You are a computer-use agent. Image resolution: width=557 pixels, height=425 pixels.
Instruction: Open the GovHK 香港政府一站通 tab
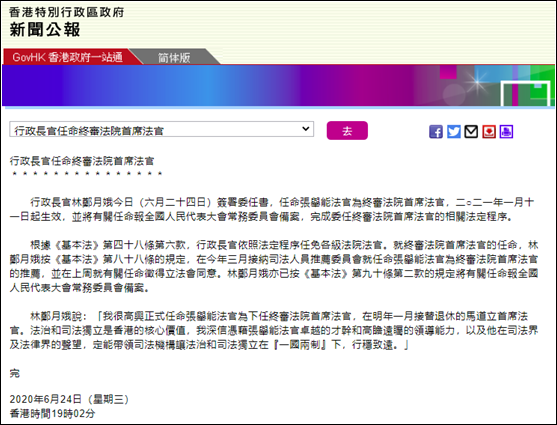click(67, 57)
